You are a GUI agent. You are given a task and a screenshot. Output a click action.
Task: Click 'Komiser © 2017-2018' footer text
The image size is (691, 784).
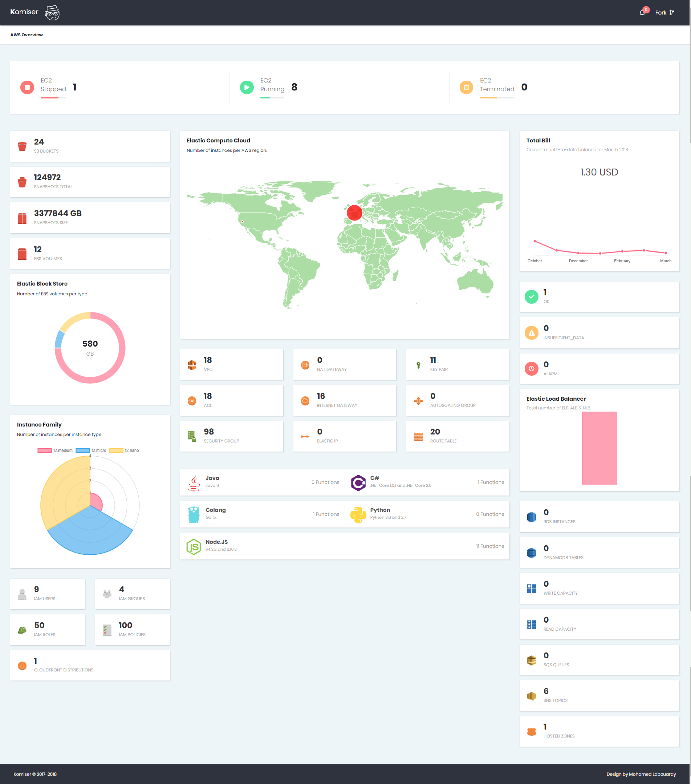click(35, 774)
